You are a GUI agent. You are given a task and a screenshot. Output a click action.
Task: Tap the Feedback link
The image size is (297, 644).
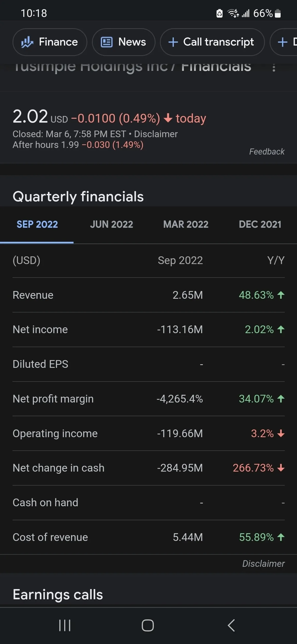pos(267,152)
